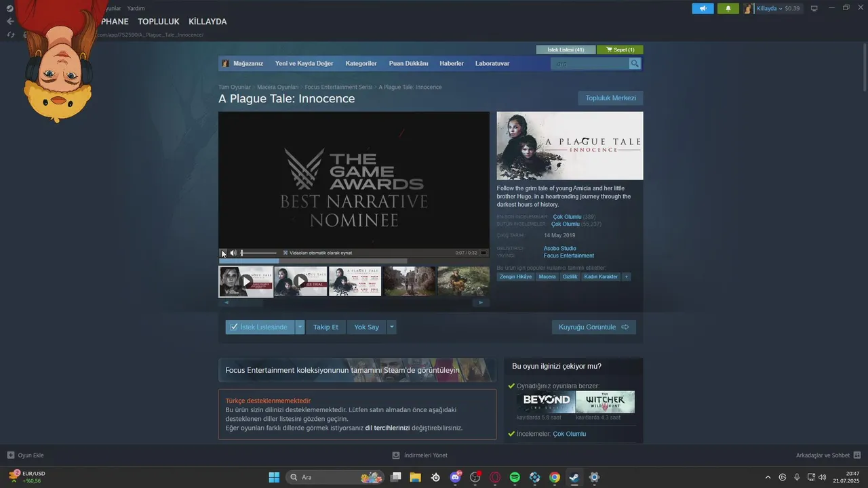Uncheck 'Videoları otomatik olarak oynat' checkbox
The height and width of the screenshot is (488, 868).
(x=285, y=253)
